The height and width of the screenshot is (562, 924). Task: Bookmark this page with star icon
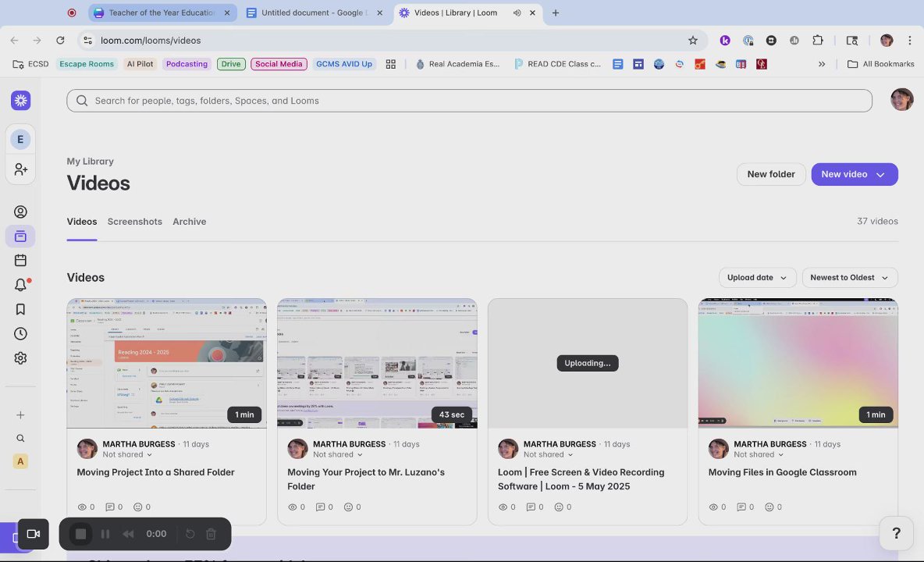tap(693, 40)
